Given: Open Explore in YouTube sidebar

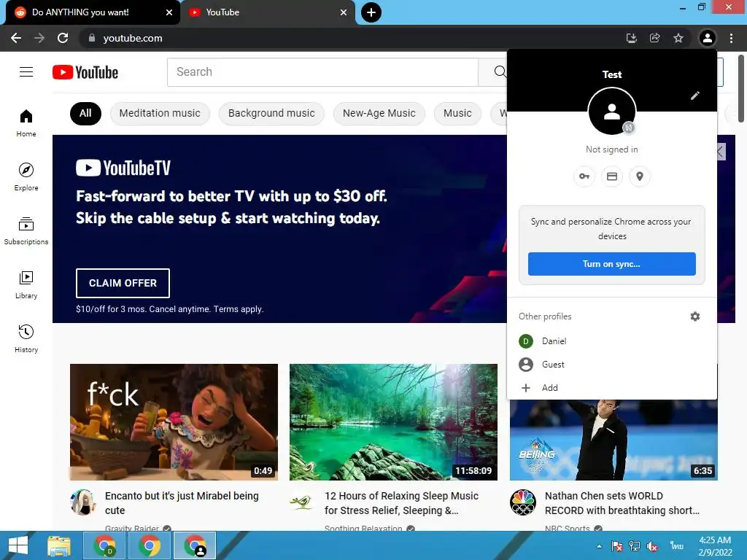Looking at the screenshot, I should click(26, 176).
